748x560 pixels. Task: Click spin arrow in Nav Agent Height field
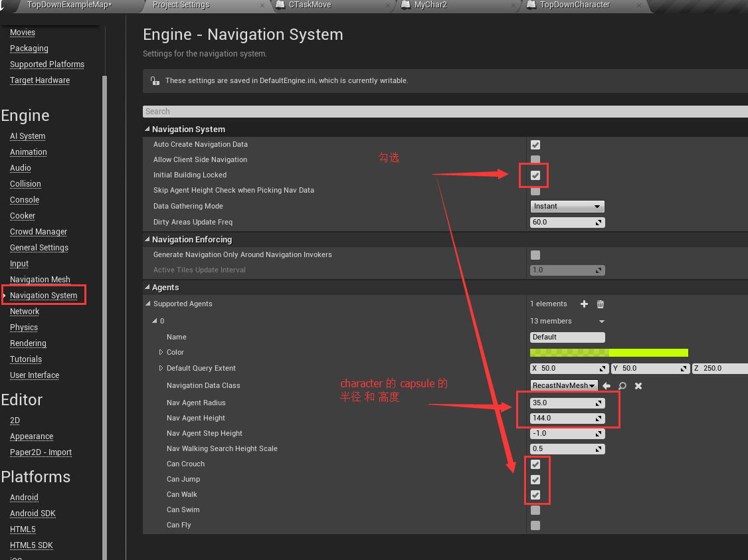[x=599, y=419]
